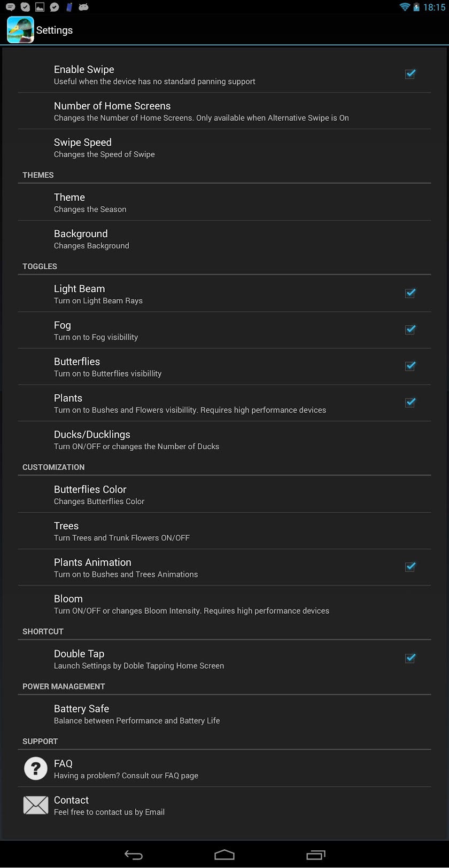The image size is (449, 868).
Task: Tap the battery status icon
Action: pyautogui.click(x=416, y=7)
